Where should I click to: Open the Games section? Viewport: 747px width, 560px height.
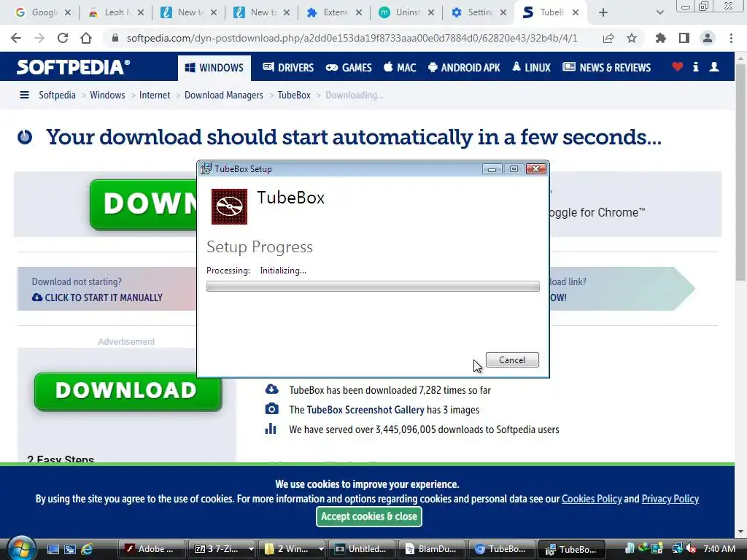click(x=349, y=68)
